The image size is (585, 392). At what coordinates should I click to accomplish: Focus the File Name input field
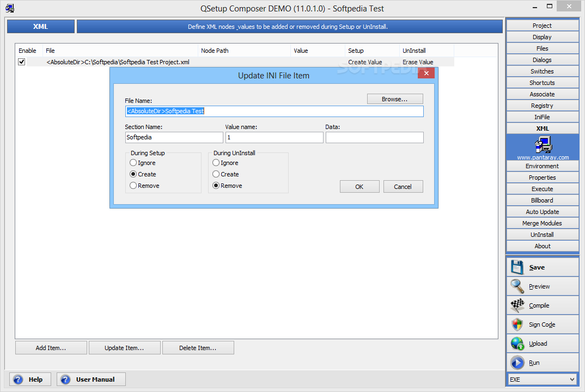click(x=274, y=111)
